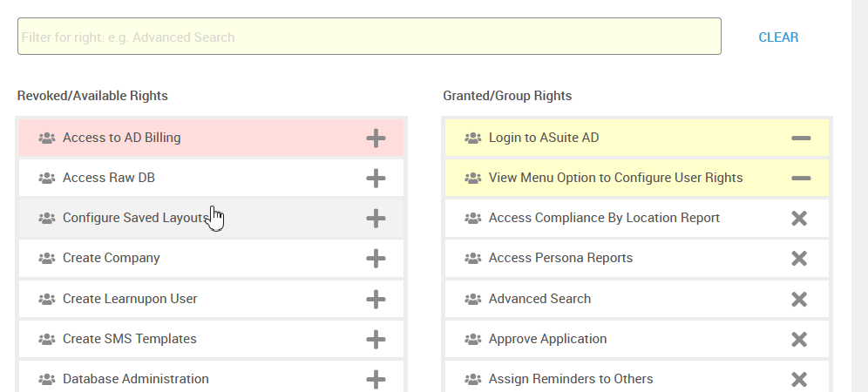Revoke Access Compliance By Location Report with X
The height and width of the screenshot is (392, 868).
[799, 218]
